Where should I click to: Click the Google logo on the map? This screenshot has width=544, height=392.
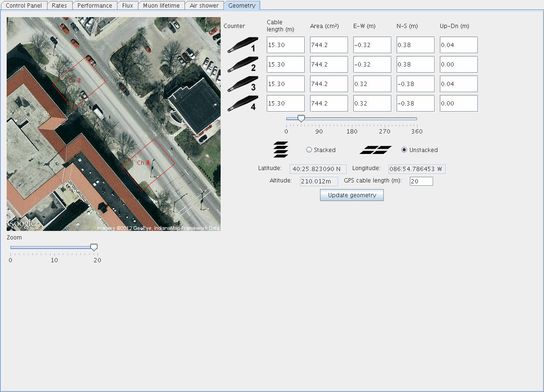pyautogui.click(x=21, y=223)
